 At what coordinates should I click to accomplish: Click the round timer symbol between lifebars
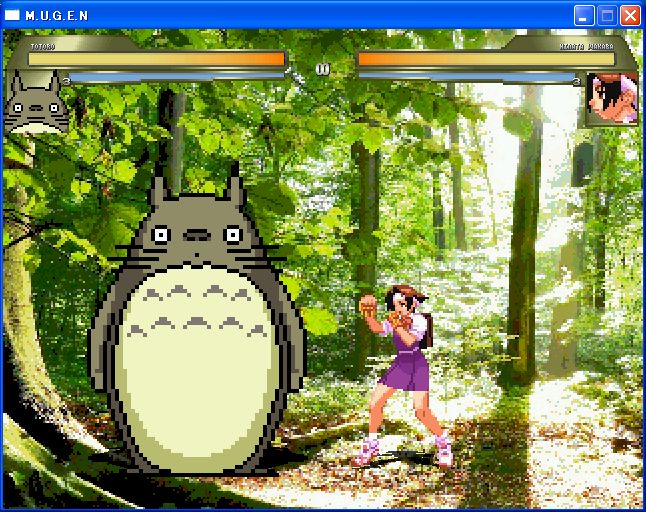(322, 69)
